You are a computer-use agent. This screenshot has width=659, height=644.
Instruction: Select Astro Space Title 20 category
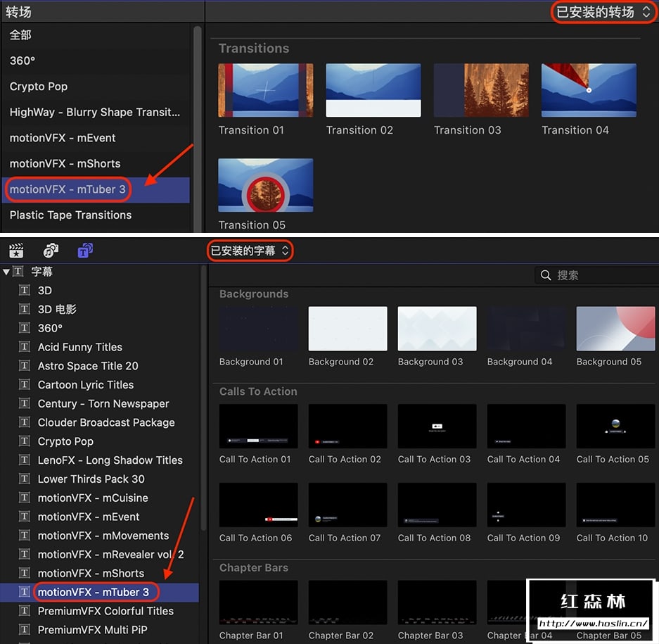pos(100,365)
